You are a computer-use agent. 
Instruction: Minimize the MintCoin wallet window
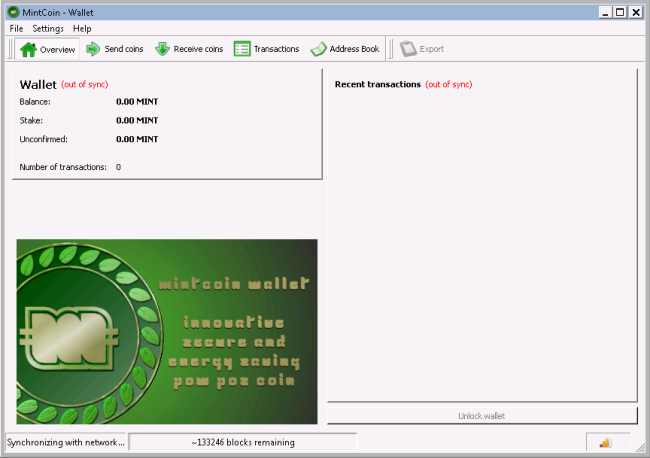click(605, 12)
